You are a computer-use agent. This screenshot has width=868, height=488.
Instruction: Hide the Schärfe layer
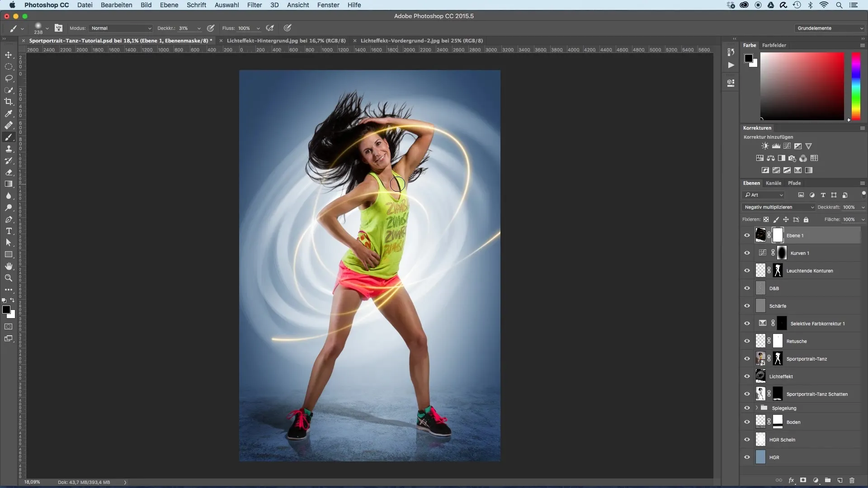tap(747, 305)
